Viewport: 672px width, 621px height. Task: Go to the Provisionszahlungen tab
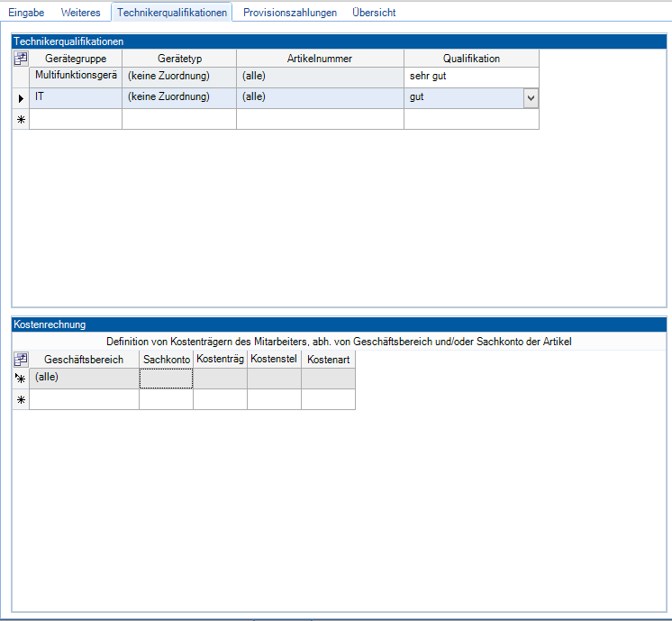[x=290, y=13]
